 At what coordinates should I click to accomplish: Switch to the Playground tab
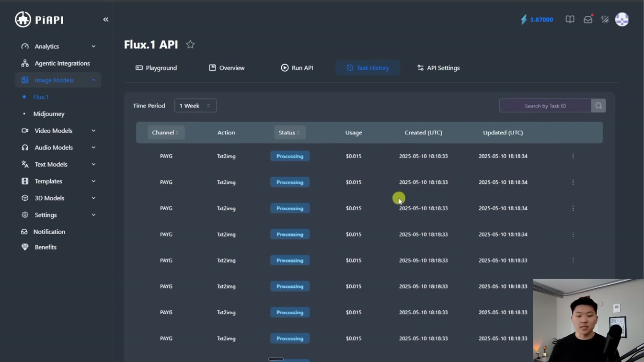pos(156,68)
